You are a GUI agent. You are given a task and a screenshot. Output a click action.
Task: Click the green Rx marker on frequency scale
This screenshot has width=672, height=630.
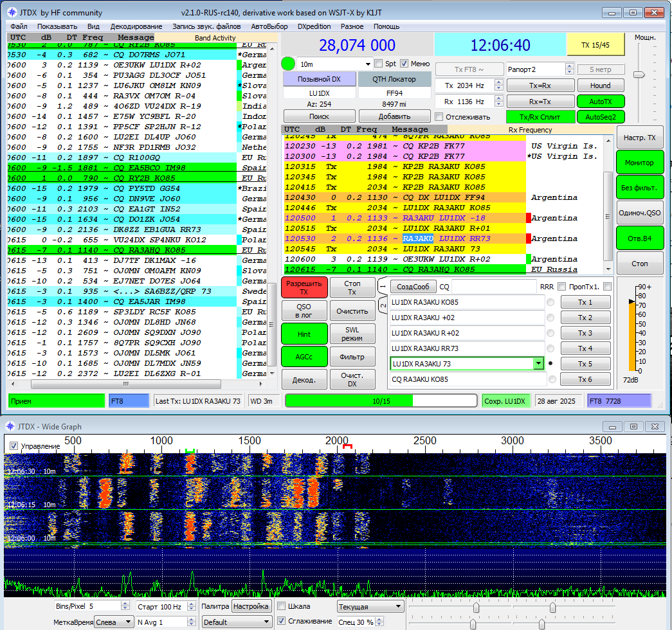click(x=190, y=451)
